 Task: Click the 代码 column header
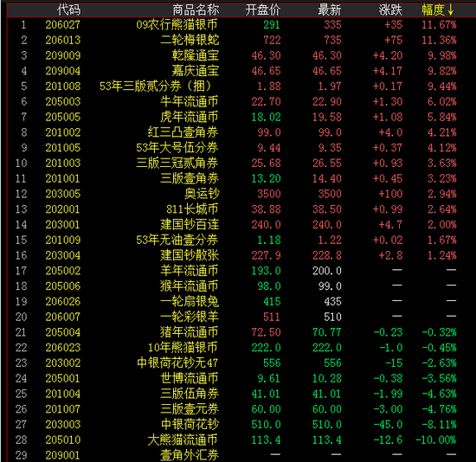pyautogui.click(x=68, y=10)
